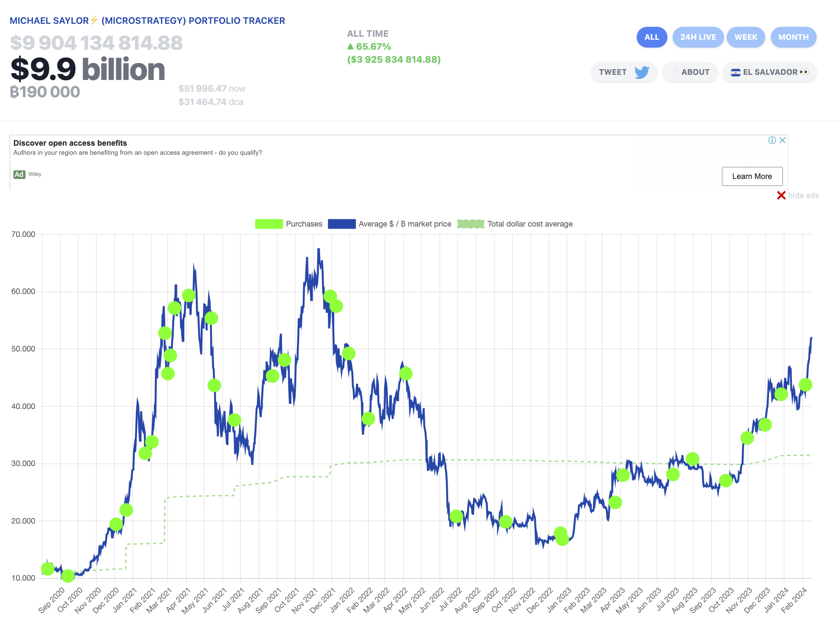Click the ($3 925 834 814.88) profit figure
The width and height of the screenshot is (840, 620).
(394, 60)
